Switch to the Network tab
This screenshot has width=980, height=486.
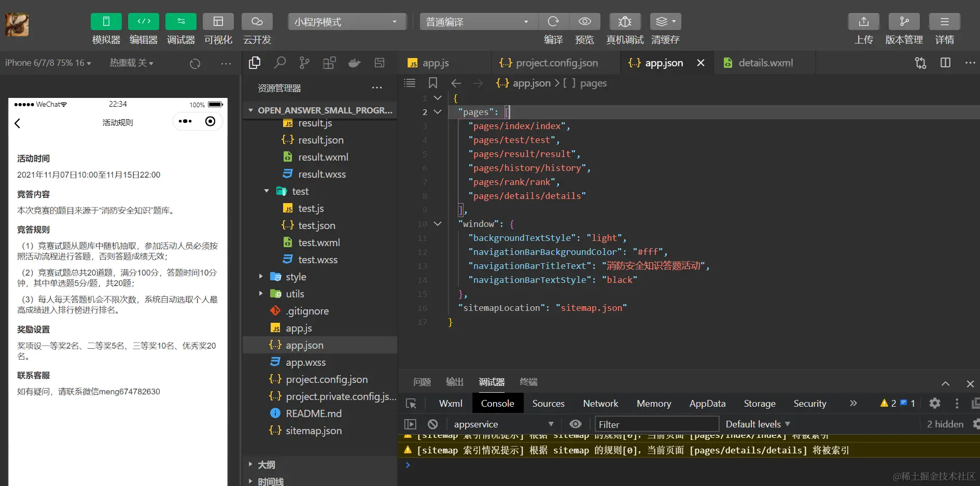click(x=600, y=404)
